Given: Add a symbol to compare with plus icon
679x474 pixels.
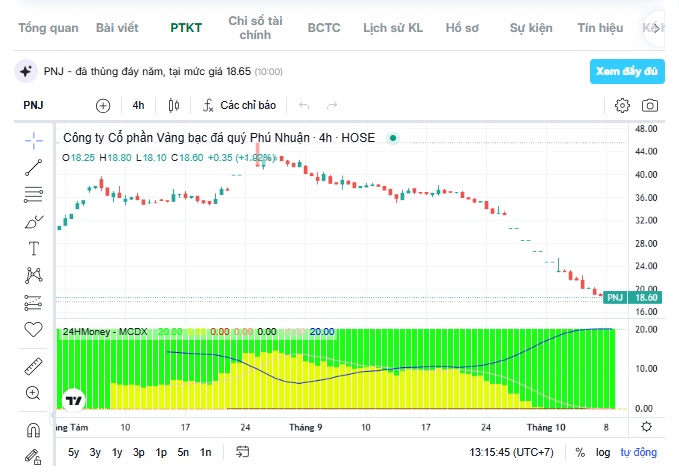Looking at the screenshot, I should [x=103, y=106].
